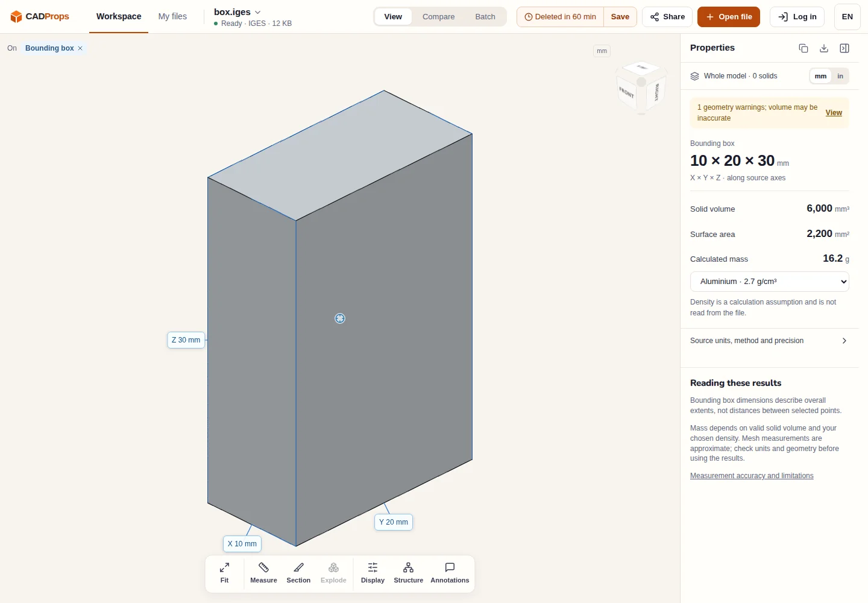The image size is (868, 603).
Task: Click the Open file button
Action: [729, 17]
